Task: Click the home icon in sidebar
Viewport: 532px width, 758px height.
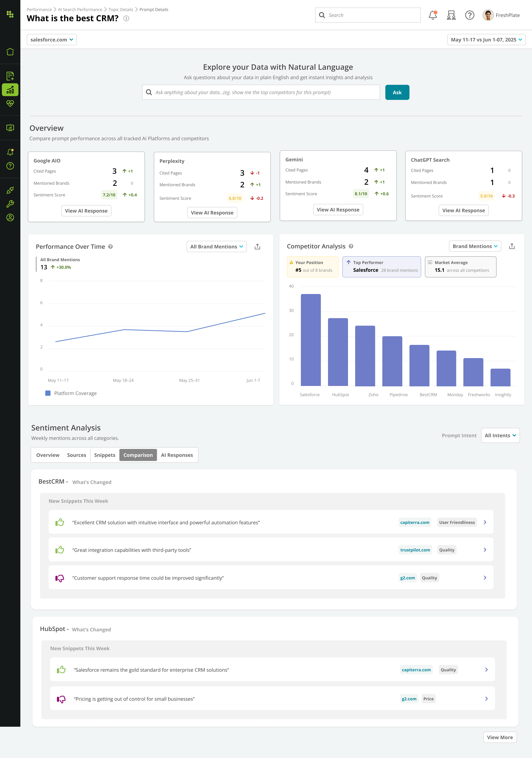Action: point(10,52)
